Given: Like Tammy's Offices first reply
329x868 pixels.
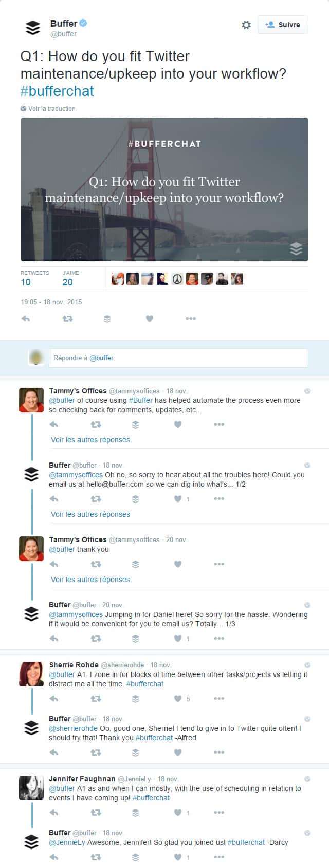Looking at the screenshot, I should tap(177, 425).
